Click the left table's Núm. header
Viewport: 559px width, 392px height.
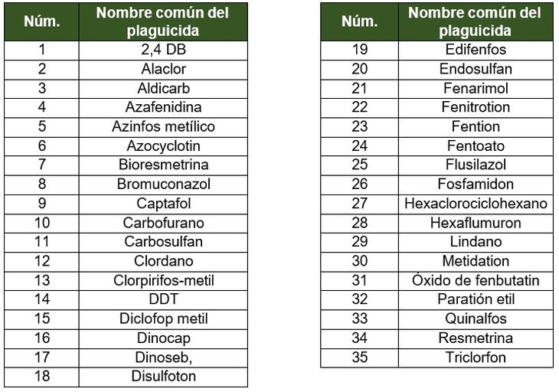(41, 22)
